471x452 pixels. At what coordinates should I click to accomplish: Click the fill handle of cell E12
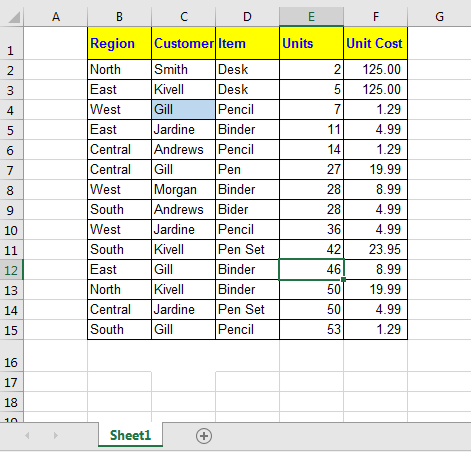click(x=343, y=280)
